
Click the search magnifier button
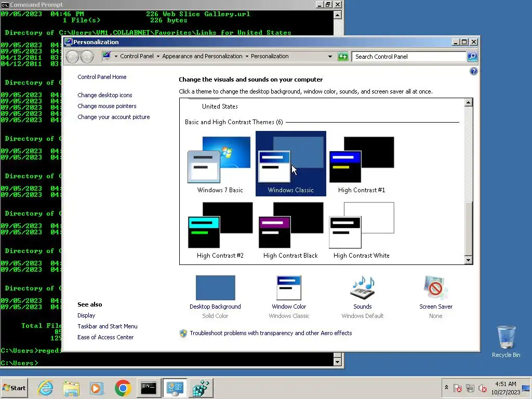click(472, 56)
